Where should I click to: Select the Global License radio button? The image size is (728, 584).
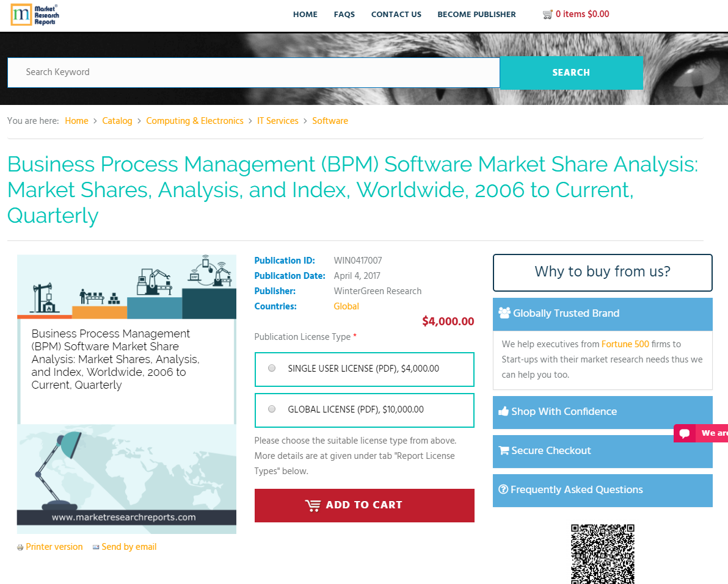272,409
